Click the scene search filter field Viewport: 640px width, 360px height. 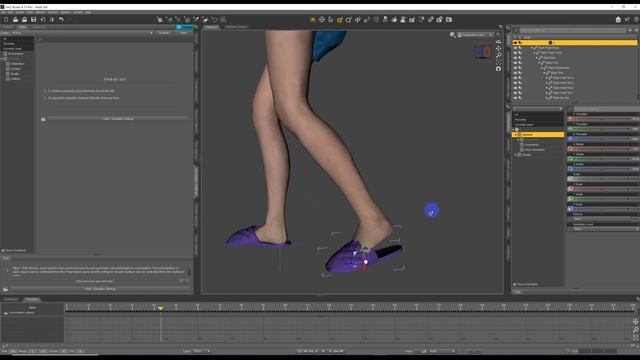(x=572, y=30)
